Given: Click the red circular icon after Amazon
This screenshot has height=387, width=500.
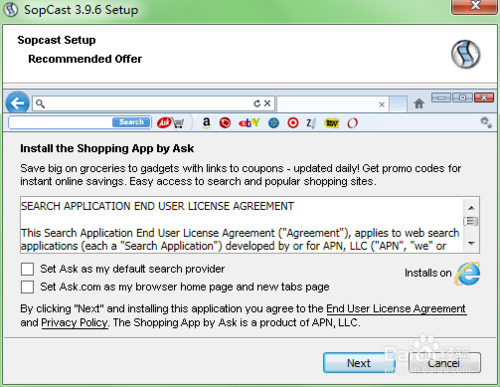Looking at the screenshot, I should click(x=225, y=123).
